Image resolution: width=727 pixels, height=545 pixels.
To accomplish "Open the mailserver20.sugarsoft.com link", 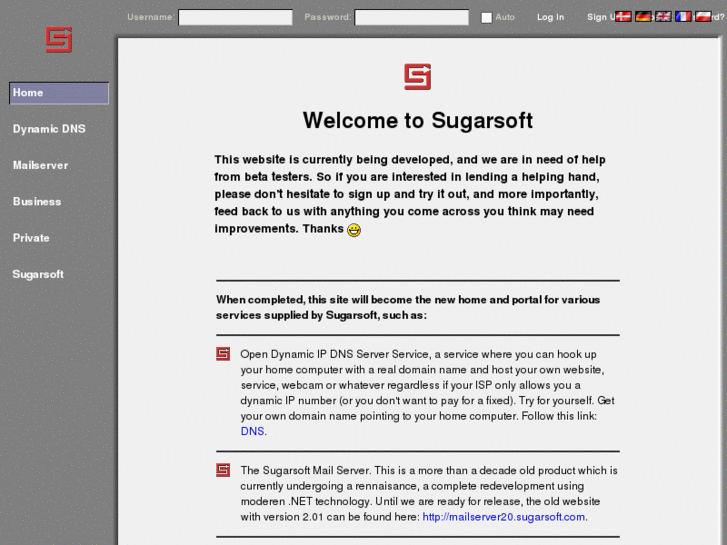I will click(504, 517).
